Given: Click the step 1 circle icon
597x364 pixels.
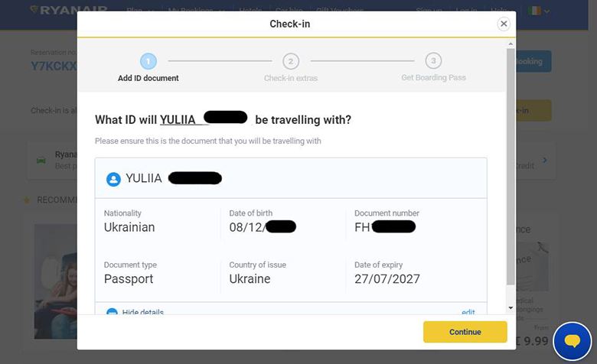Looking at the screenshot, I should point(148,61).
